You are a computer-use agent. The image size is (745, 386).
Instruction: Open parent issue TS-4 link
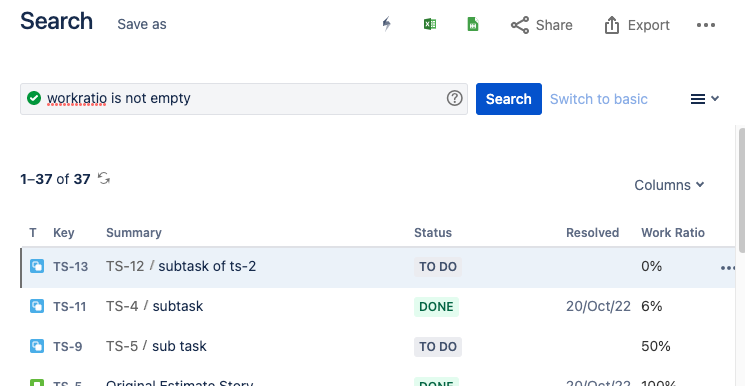point(122,306)
